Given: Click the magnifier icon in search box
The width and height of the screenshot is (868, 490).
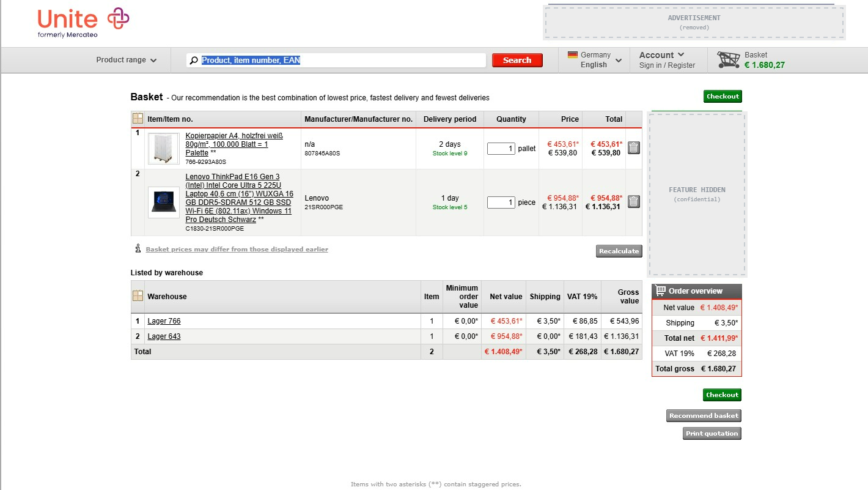Looking at the screenshot, I should click(x=194, y=60).
